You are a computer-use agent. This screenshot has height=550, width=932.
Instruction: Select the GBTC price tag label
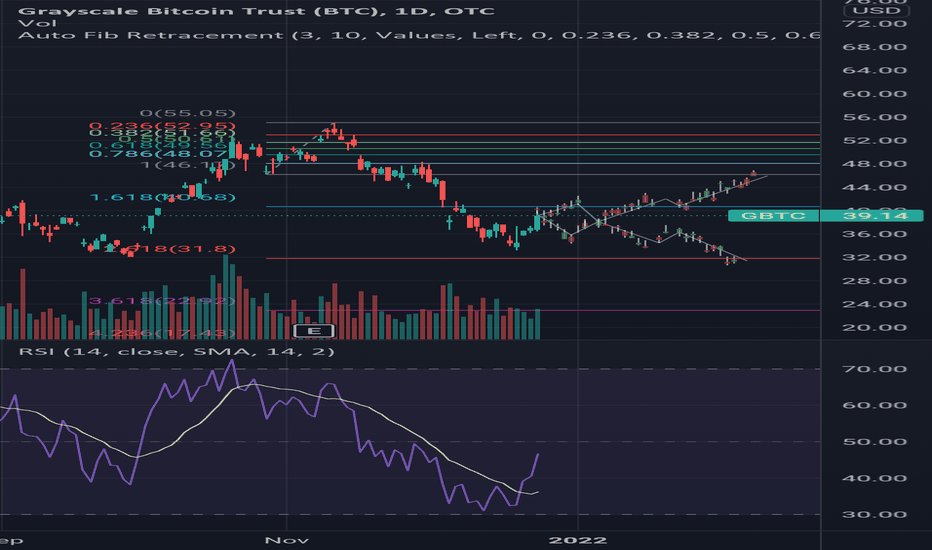(x=773, y=215)
